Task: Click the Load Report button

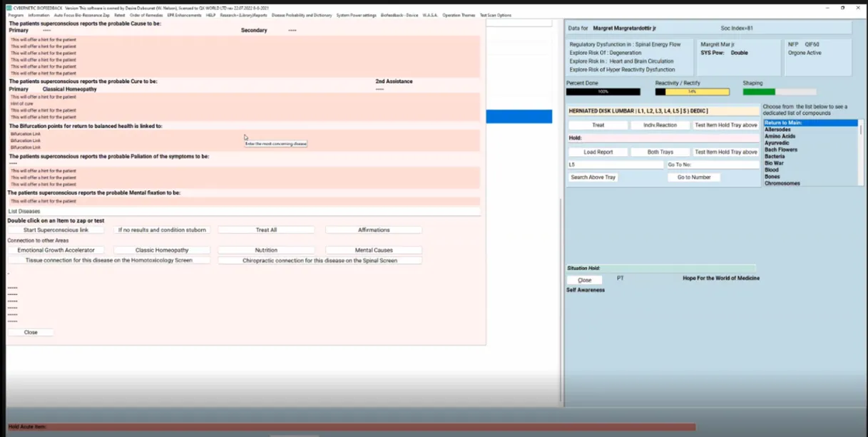Action: 598,153
